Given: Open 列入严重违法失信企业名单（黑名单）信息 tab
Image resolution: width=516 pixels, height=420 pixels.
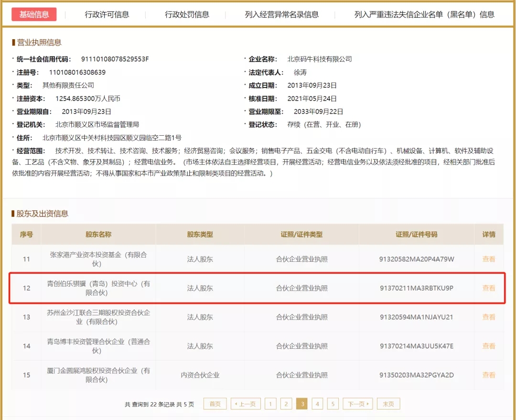Looking at the screenshot, I should click(424, 14).
